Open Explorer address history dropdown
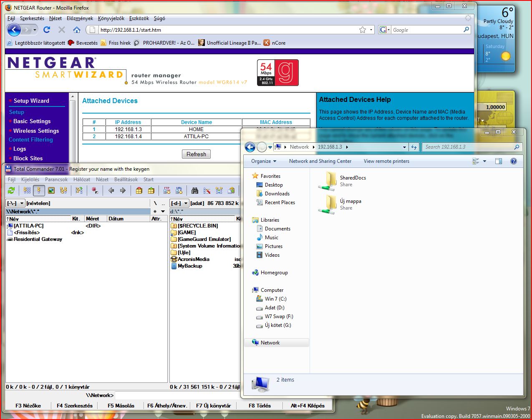 [404, 147]
